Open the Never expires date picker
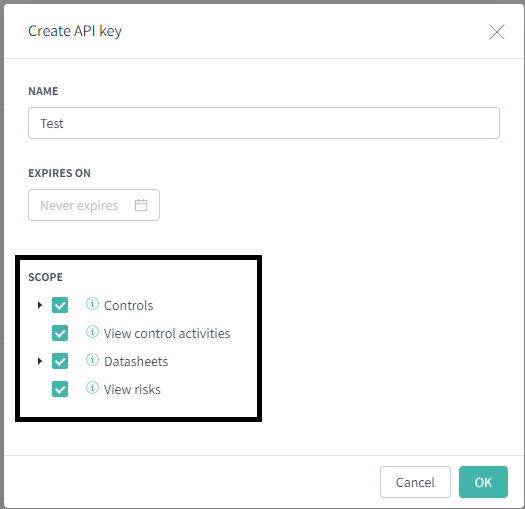 pyautogui.click(x=94, y=205)
